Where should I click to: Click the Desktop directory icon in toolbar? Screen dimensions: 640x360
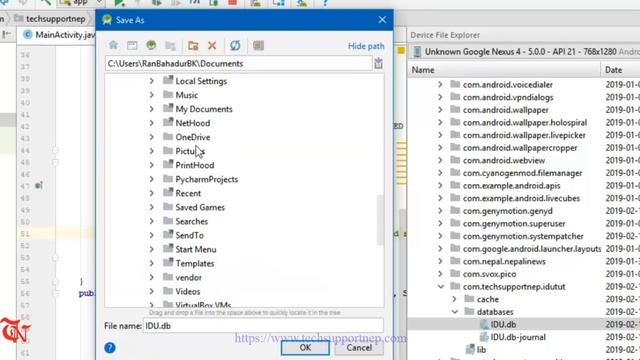(132, 45)
